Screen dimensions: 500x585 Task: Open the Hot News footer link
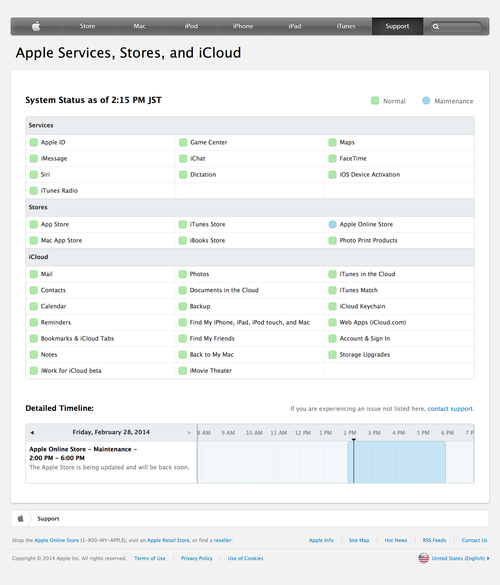click(x=396, y=540)
